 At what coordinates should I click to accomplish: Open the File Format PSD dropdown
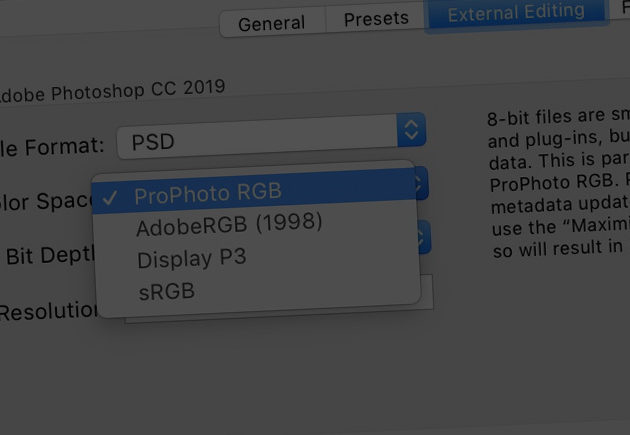[x=271, y=137]
